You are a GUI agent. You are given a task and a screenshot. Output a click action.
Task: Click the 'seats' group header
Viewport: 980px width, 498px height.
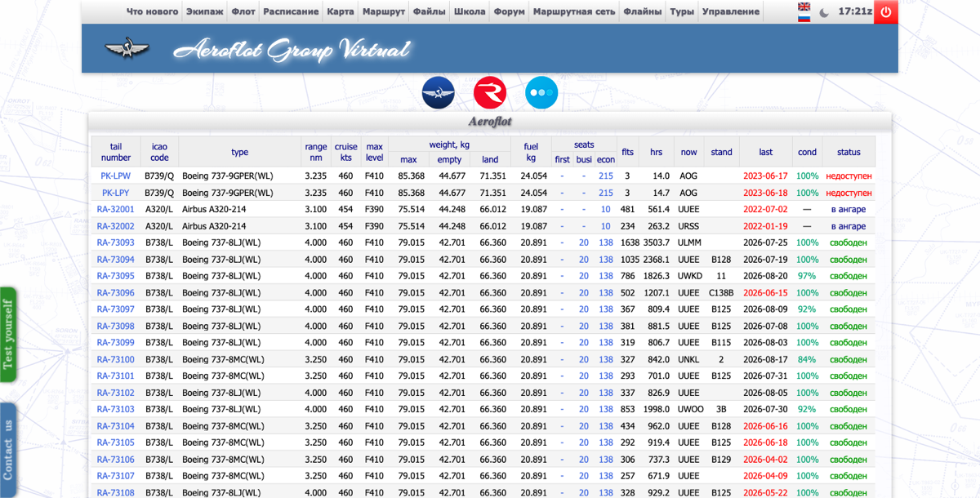point(584,145)
